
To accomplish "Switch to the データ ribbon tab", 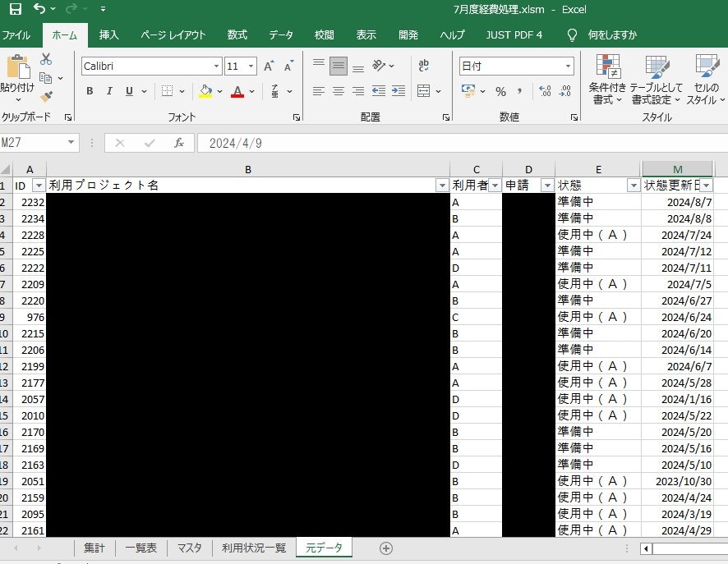I will click(280, 34).
